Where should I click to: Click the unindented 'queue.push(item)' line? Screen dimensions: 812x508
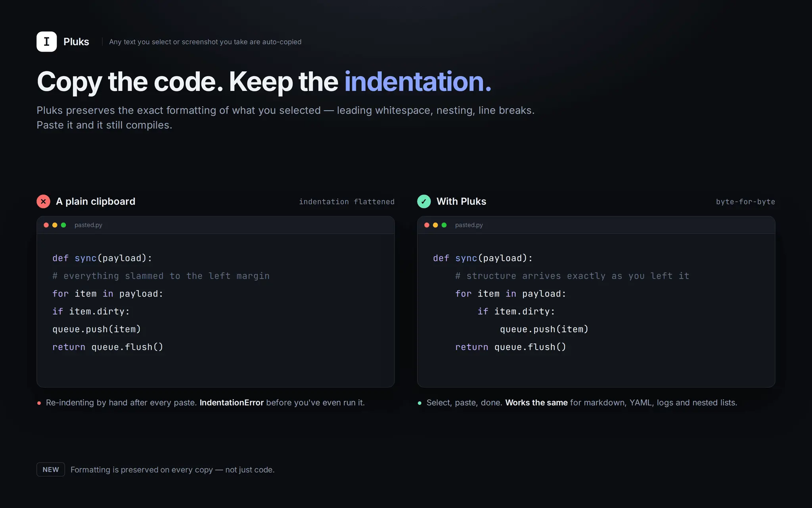(x=97, y=329)
